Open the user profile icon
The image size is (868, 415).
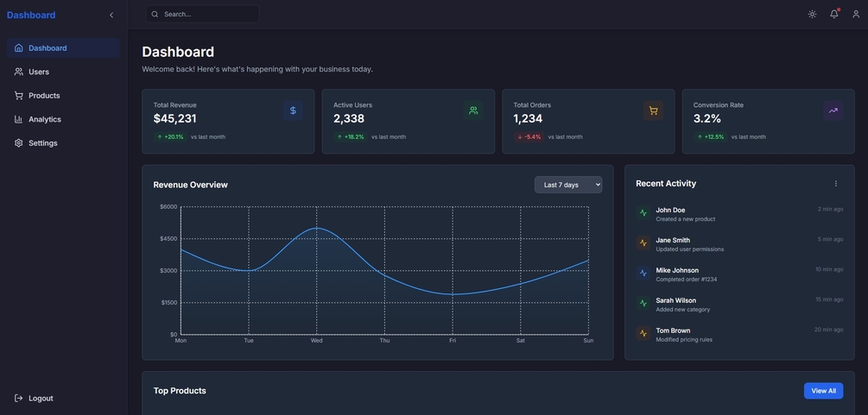point(856,15)
